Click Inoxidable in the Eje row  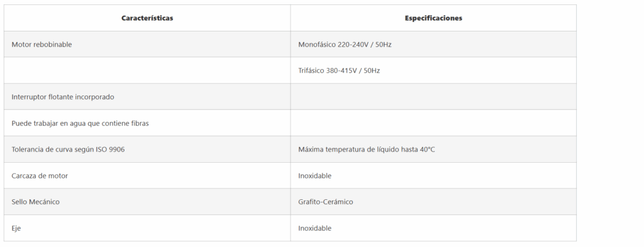click(314, 228)
